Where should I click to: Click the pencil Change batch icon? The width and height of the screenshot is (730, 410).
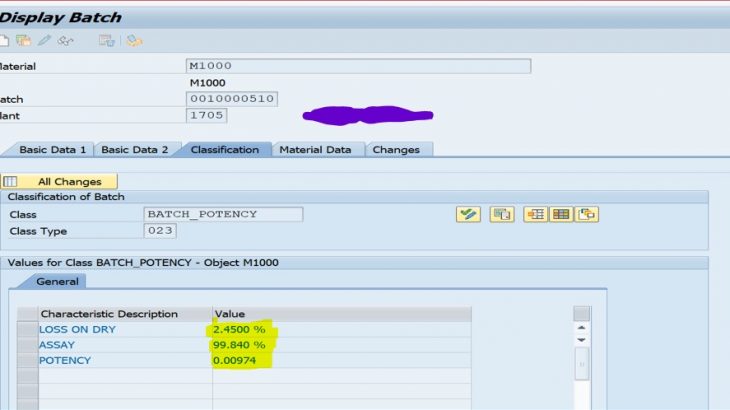(x=44, y=40)
